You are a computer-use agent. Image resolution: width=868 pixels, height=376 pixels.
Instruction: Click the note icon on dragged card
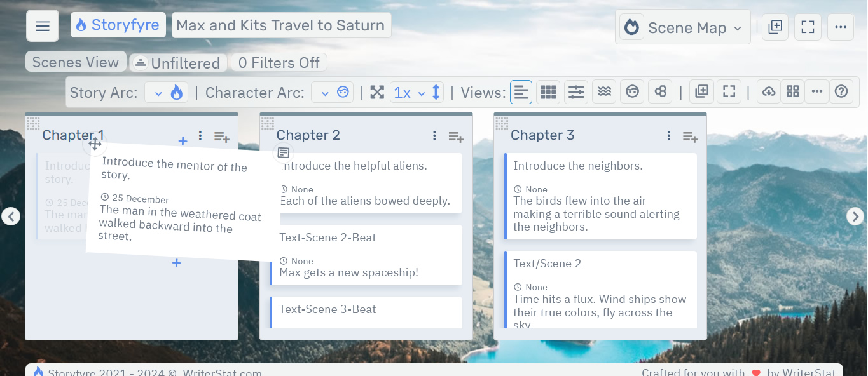284,152
